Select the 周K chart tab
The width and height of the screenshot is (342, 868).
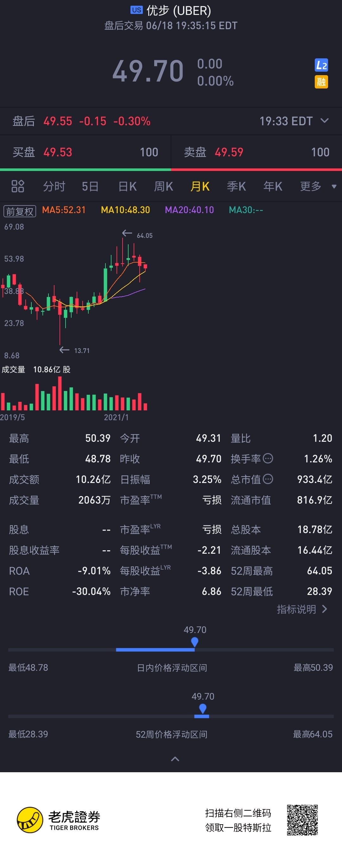[163, 186]
